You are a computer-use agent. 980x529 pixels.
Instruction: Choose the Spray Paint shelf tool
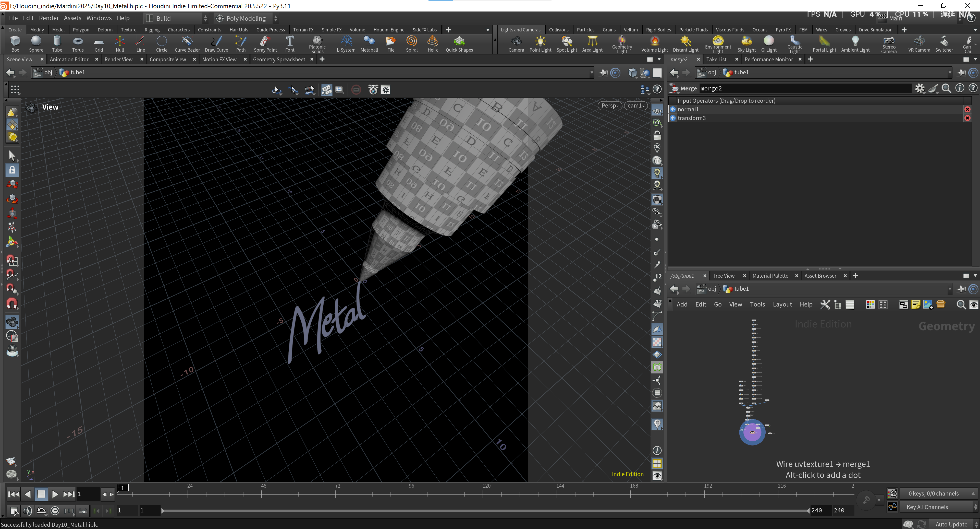[265, 44]
